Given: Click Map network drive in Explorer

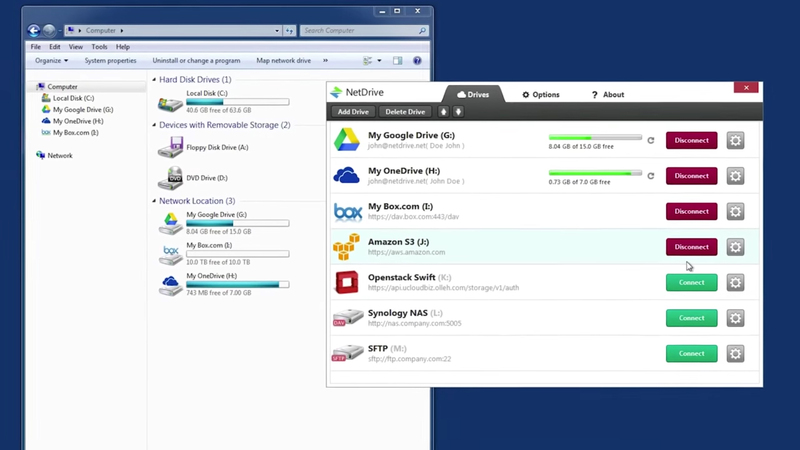Looking at the screenshot, I should 284,61.
